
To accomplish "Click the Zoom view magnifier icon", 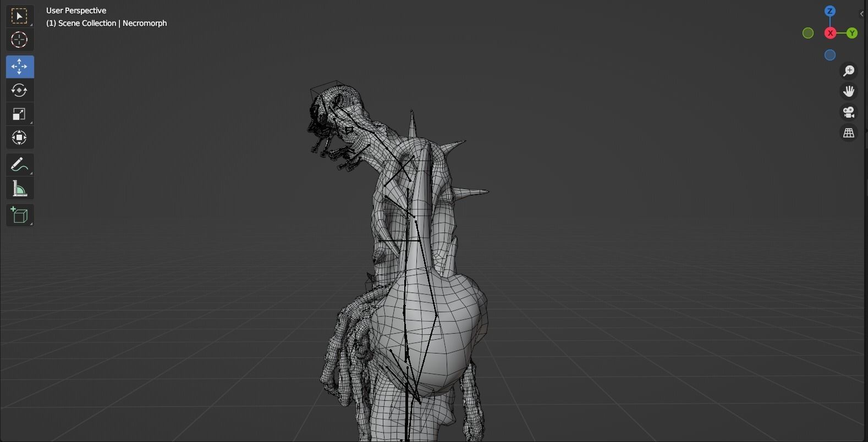I will click(x=849, y=70).
